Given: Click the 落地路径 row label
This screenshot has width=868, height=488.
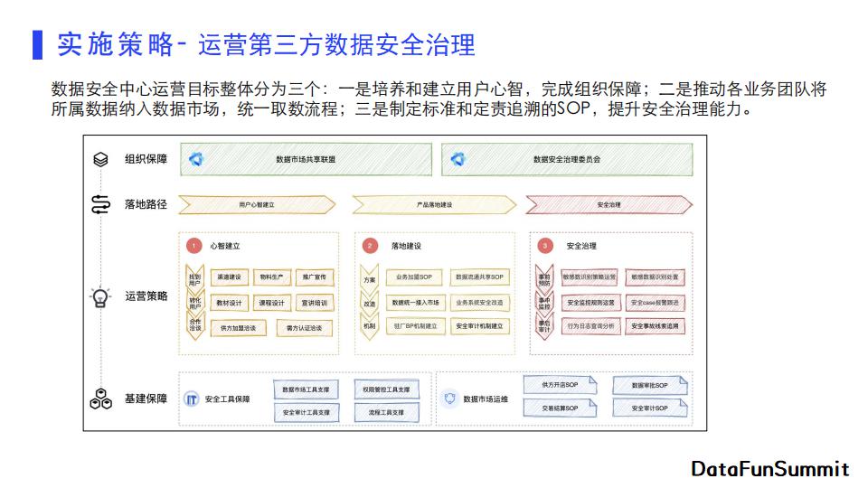Looking at the screenshot, I should click(146, 204).
